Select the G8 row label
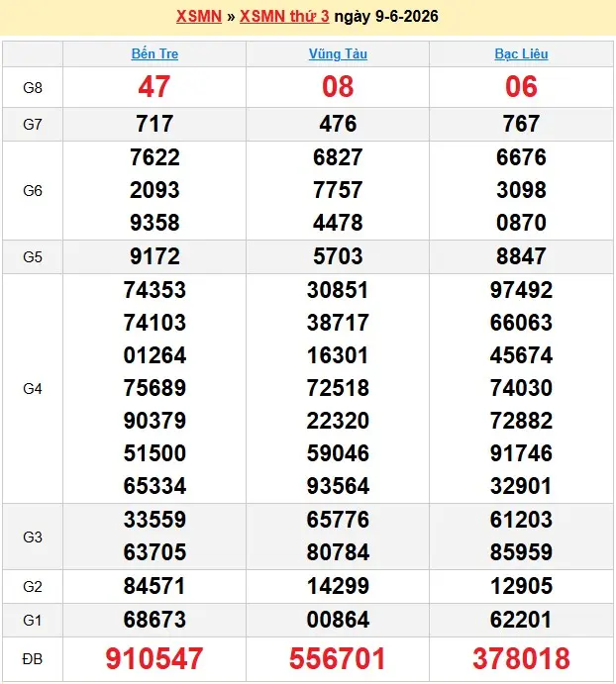This screenshot has width=616, height=684. [x=33, y=88]
